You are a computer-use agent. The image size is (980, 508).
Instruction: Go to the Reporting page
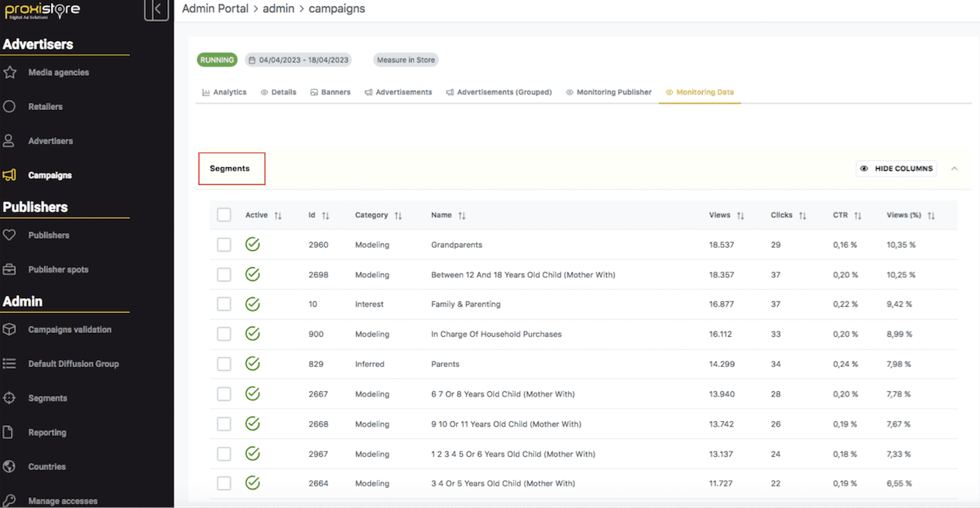pyautogui.click(x=47, y=432)
